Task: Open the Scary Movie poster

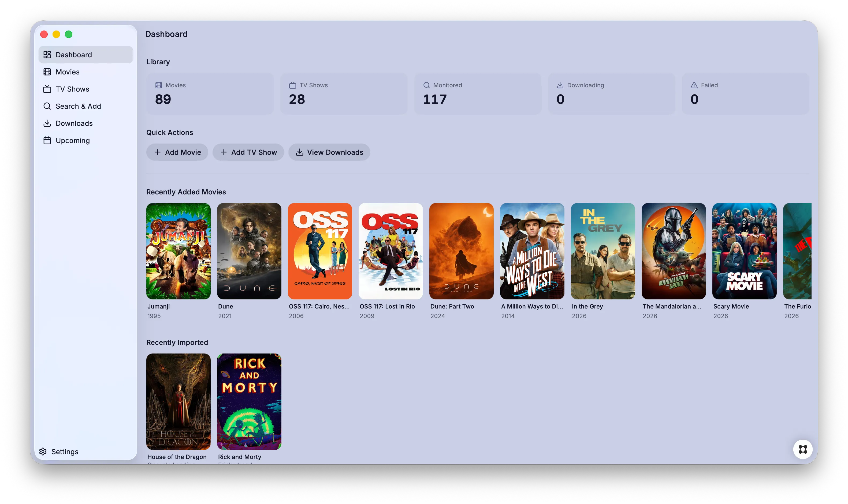Action: tap(744, 251)
